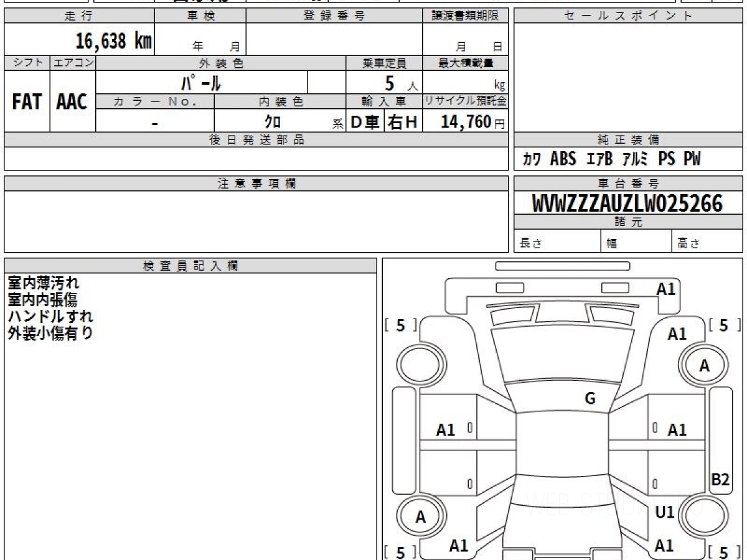This screenshot has height=560, width=747.
Task: Click the 輸入車 header
Action: pyautogui.click(x=384, y=101)
